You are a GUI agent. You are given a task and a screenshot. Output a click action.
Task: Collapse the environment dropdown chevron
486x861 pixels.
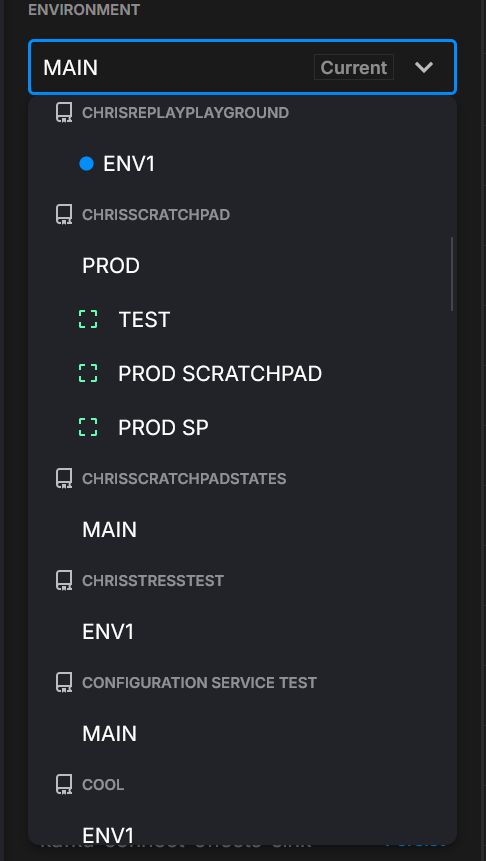tap(424, 68)
